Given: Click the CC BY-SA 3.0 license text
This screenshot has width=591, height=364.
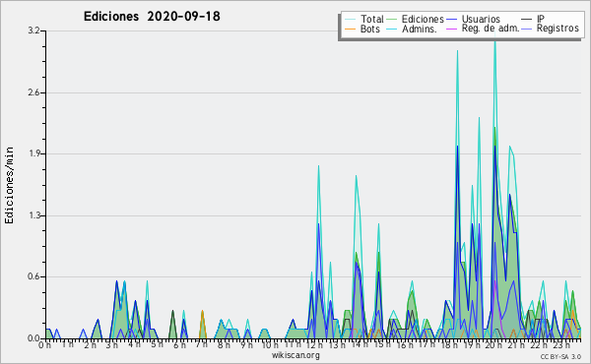Looking at the screenshot, I should point(560,356).
